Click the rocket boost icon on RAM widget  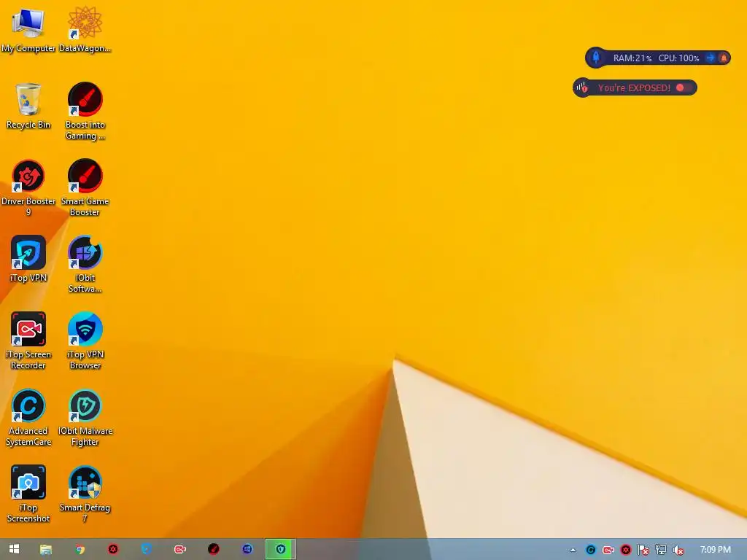595,58
